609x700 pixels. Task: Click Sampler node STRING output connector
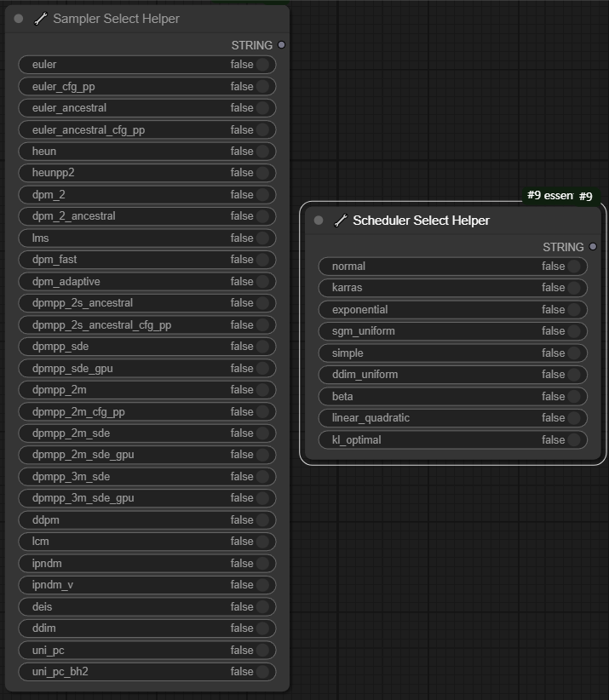(281, 45)
